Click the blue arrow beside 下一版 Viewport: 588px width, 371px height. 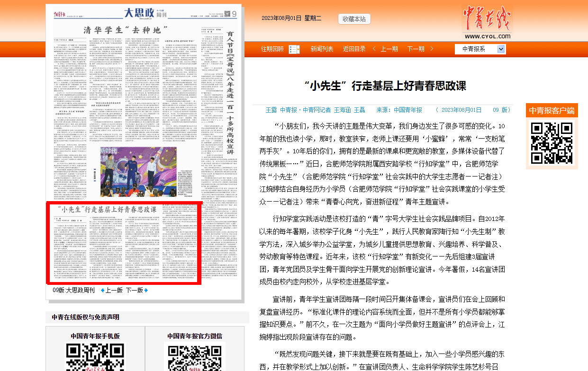[x=146, y=291]
